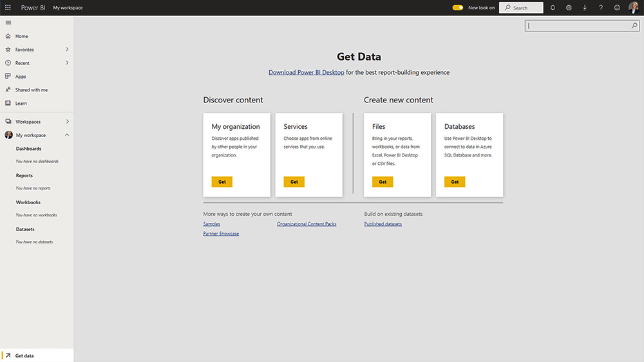The width and height of the screenshot is (644, 362).
Task: Click the download arrow icon
Action: pyautogui.click(x=585, y=7)
